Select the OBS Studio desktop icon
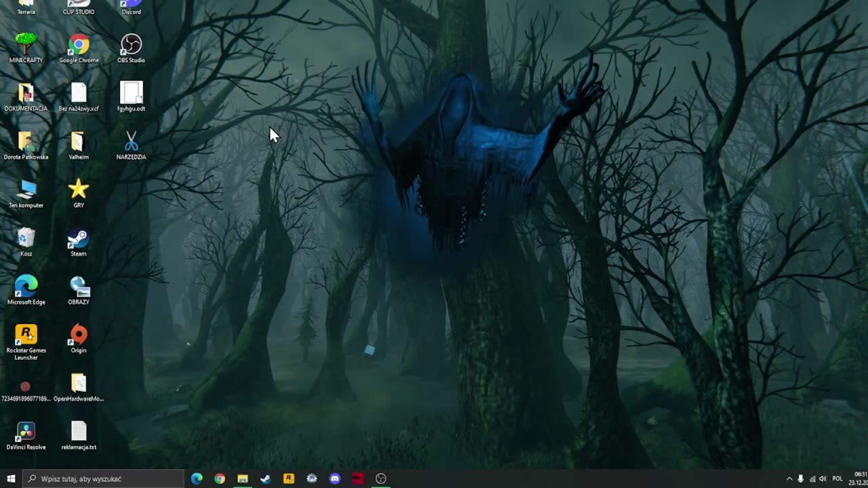This screenshot has height=488, width=868. tap(131, 48)
